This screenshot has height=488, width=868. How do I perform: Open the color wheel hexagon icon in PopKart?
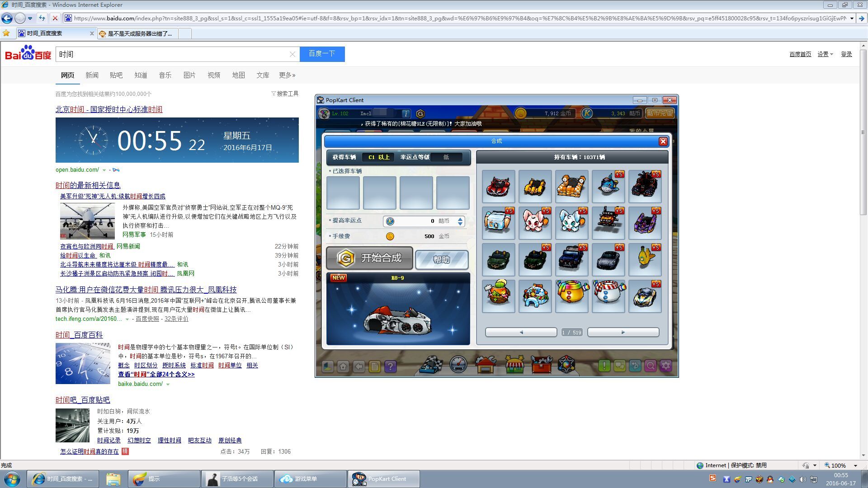[x=566, y=364]
